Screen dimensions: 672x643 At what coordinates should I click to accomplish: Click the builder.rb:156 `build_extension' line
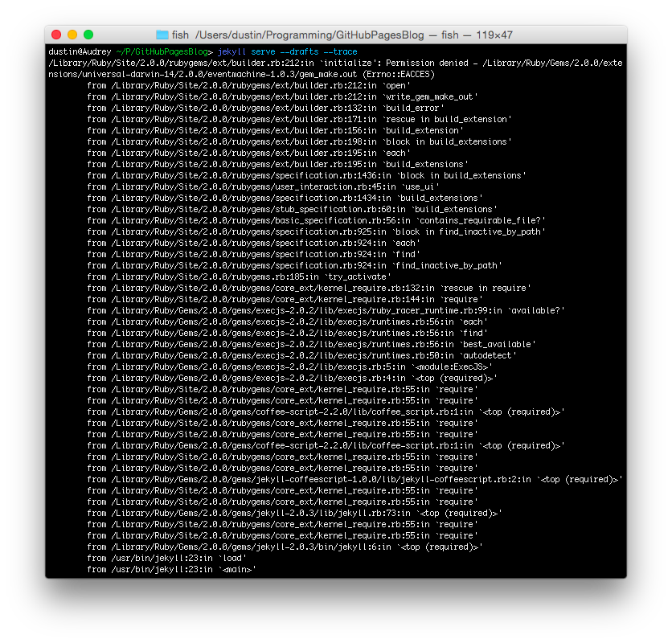pyautogui.click(x=275, y=130)
